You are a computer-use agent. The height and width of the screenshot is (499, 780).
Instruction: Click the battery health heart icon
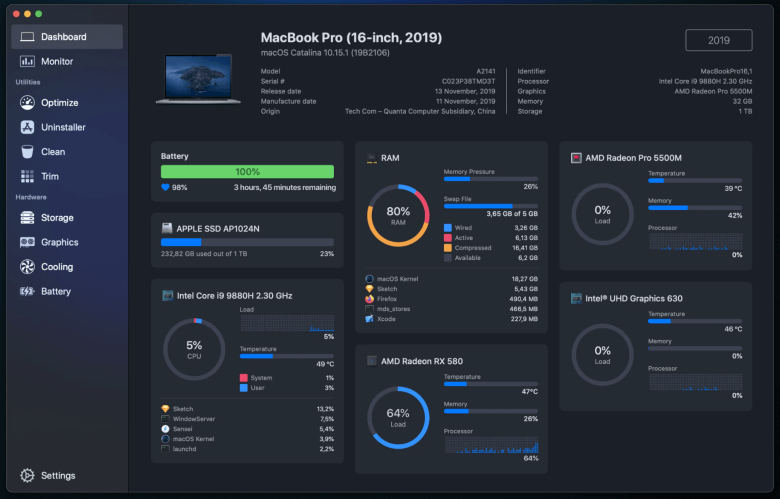point(165,188)
